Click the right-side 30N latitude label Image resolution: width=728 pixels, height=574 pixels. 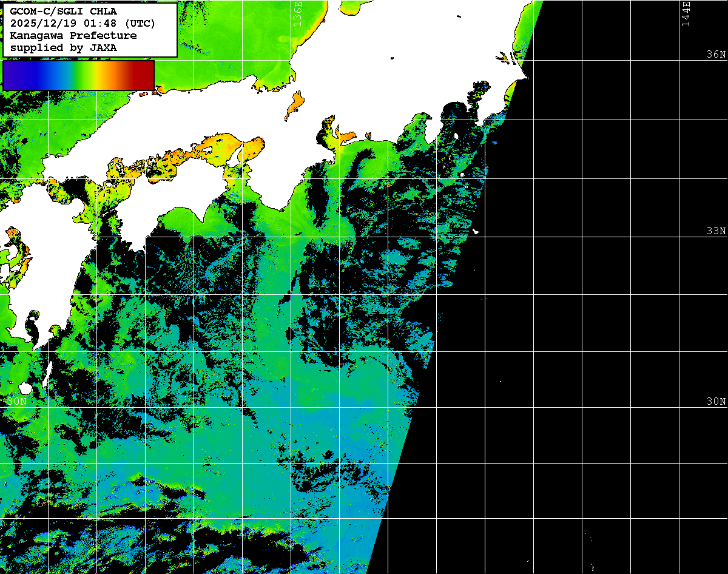[716, 402]
